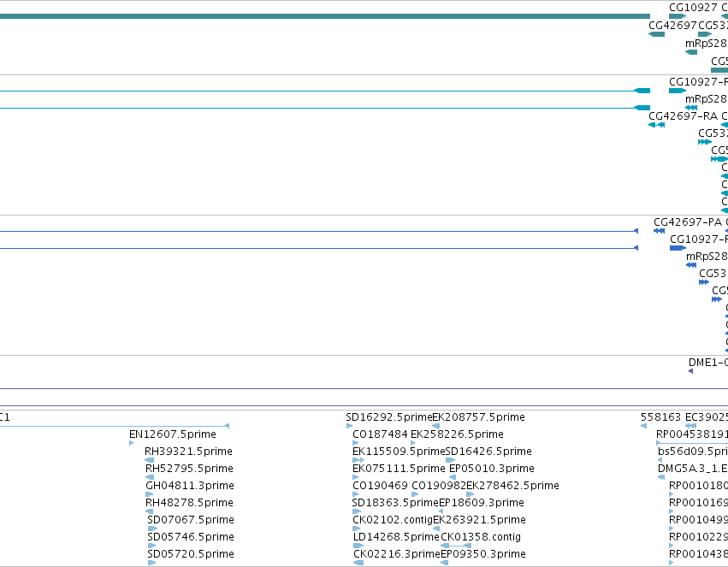Open EK263921.5prime feature label

coord(480,520)
